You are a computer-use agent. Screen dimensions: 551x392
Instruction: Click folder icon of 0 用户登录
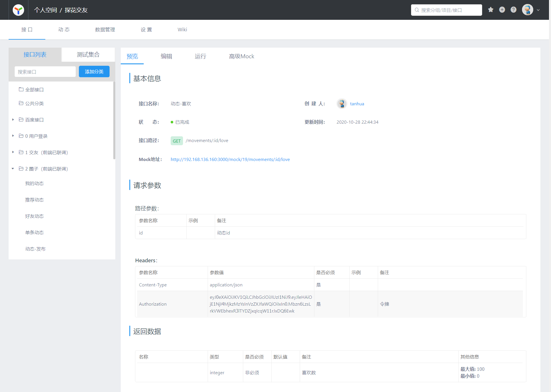coord(21,136)
